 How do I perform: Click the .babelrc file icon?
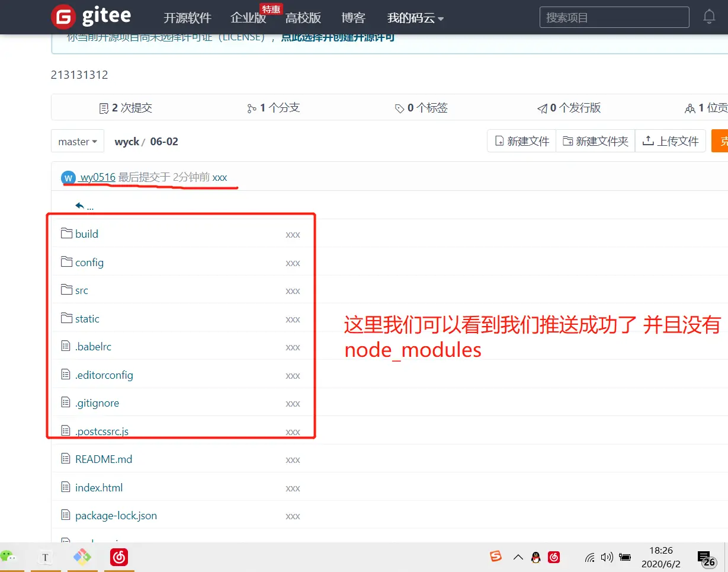coord(66,346)
